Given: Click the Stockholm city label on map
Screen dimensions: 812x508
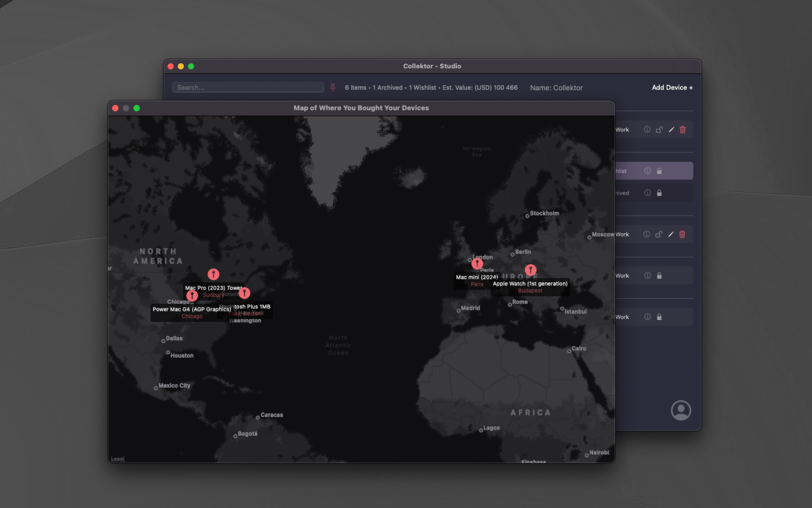Looking at the screenshot, I should 544,213.
